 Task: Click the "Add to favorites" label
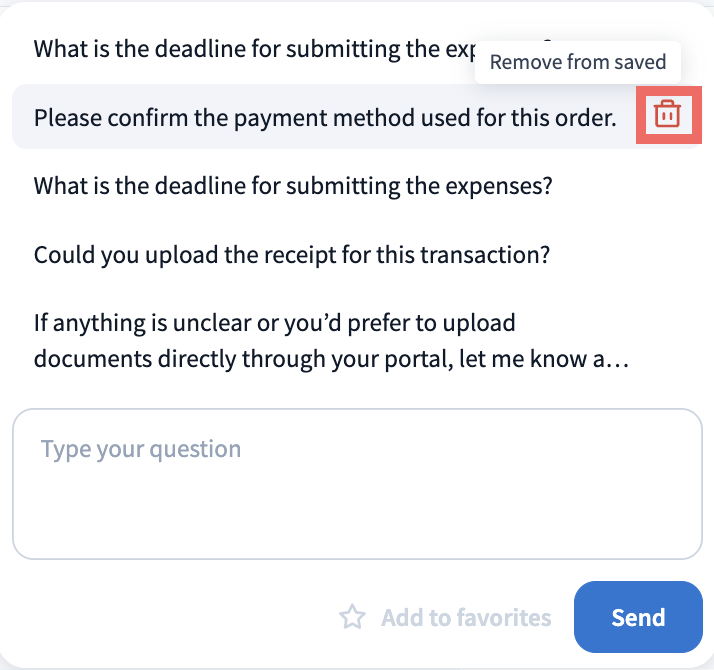[465, 617]
